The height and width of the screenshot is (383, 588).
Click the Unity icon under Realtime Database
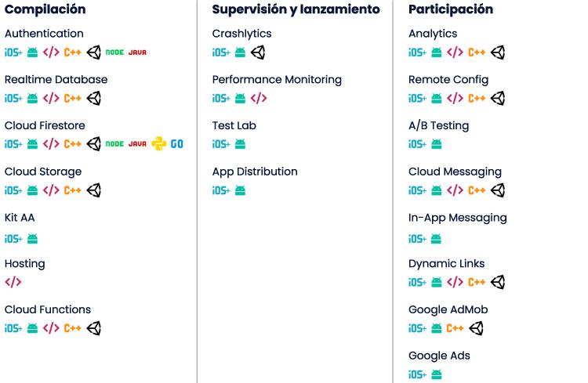(94, 99)
